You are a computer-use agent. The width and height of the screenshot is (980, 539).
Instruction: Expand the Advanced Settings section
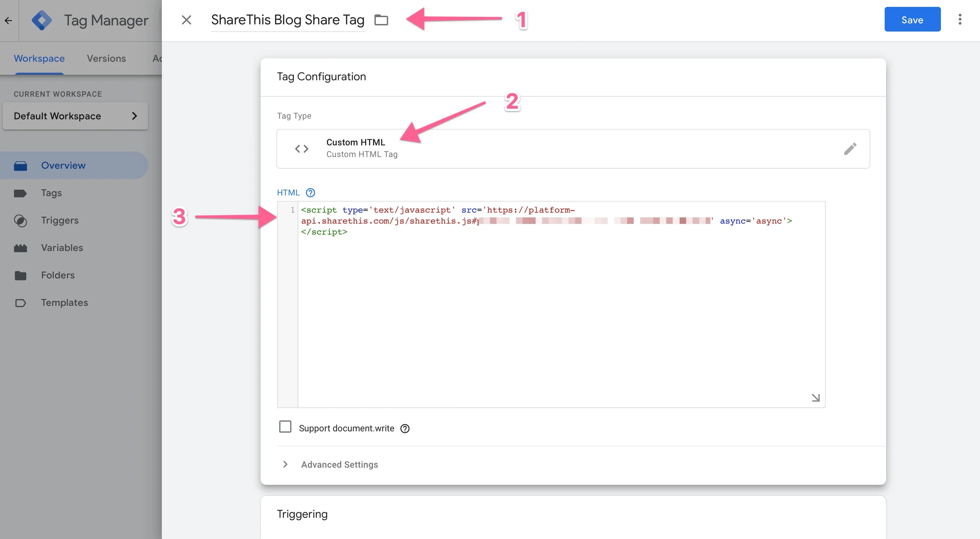click(339, 465)
